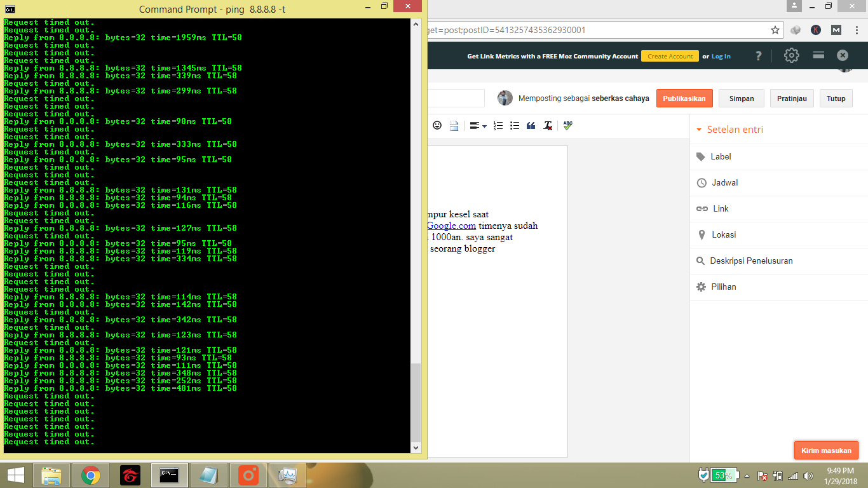Apply a bullet list format
This screenshot has width=868, height=488.
coord(515,125)
